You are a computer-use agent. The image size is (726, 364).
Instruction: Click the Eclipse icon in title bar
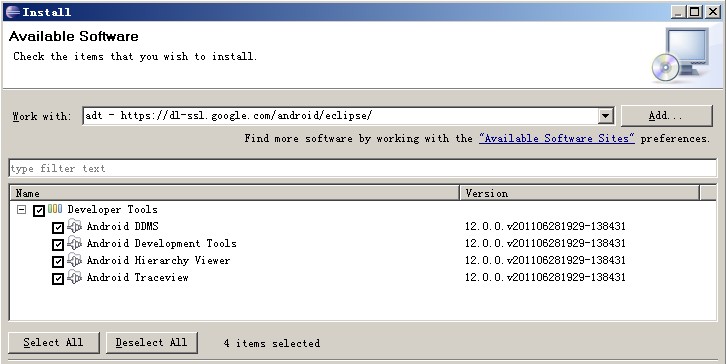click(13, 12)
